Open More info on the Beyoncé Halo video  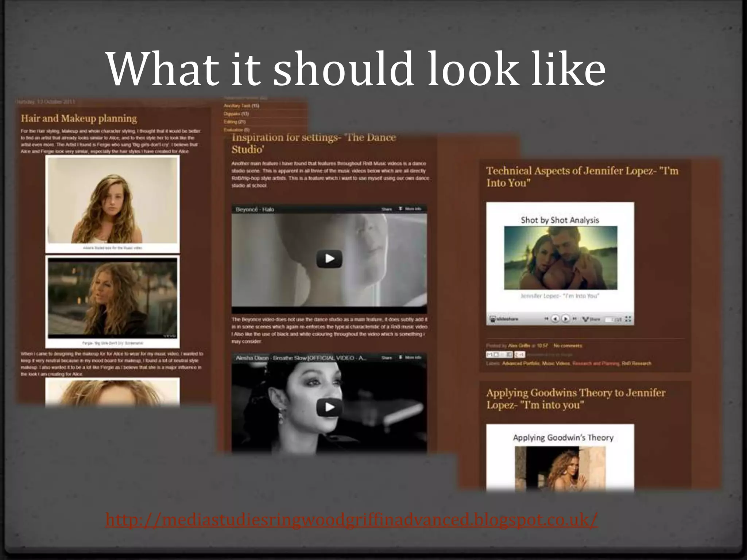tap(410, 209)
